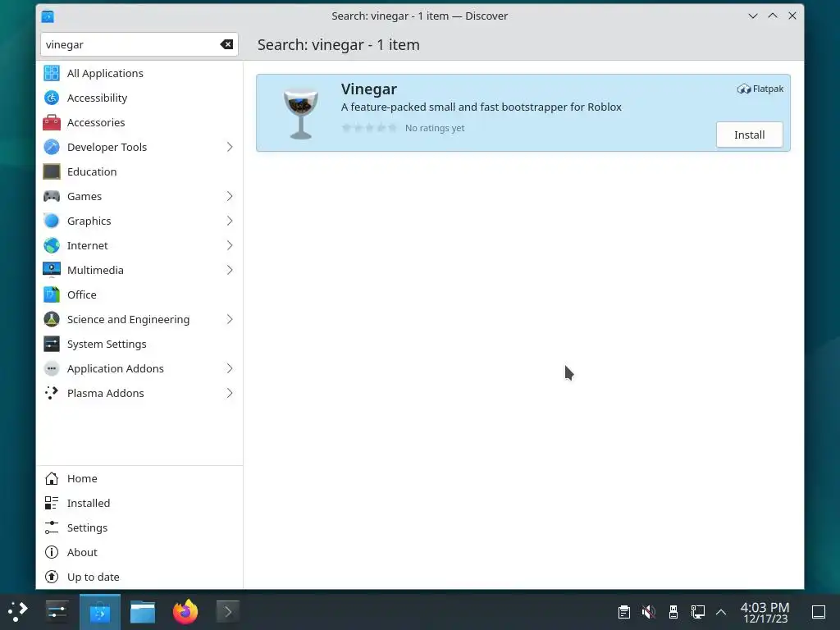Open the System Settings taskbar shortcut
Viewport: 840px width, 630px height.
point(57,611)
